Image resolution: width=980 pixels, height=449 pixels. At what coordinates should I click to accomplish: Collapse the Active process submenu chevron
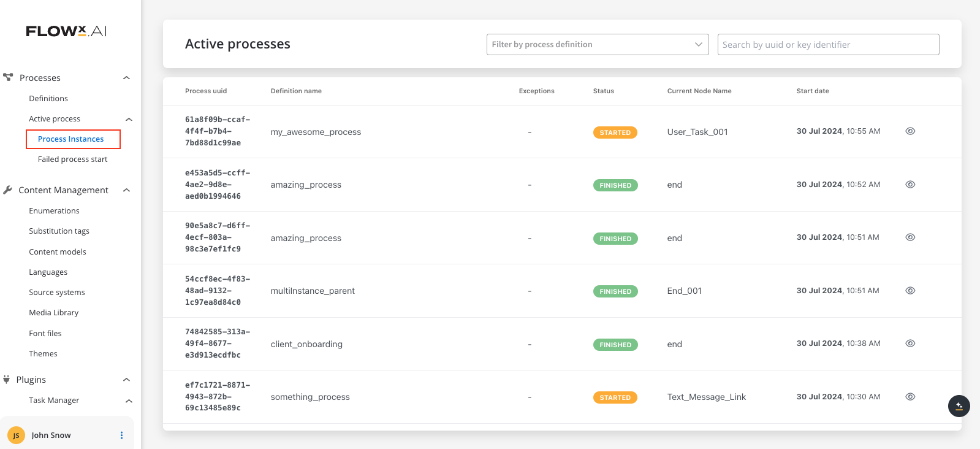coord(129,119)
